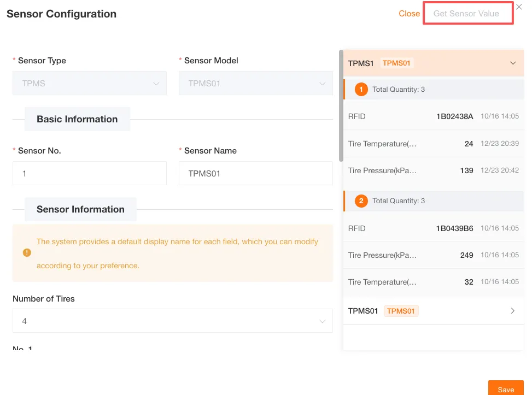The width and height of the screenshot is (532, 395).
Task: Click the TPMS01 tag in bottom row
Action: (x=401, y=311)
